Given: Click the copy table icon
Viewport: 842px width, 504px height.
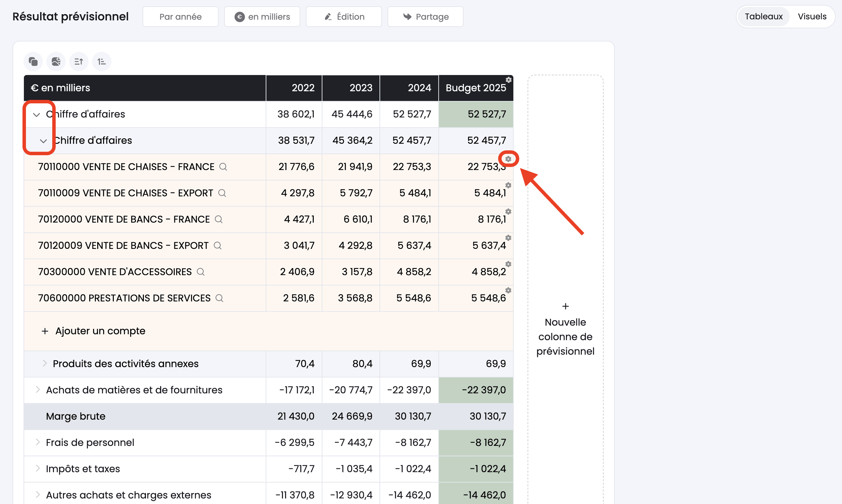Looking at the screenshot, I should pyautogui.click(x=33, y=62).
